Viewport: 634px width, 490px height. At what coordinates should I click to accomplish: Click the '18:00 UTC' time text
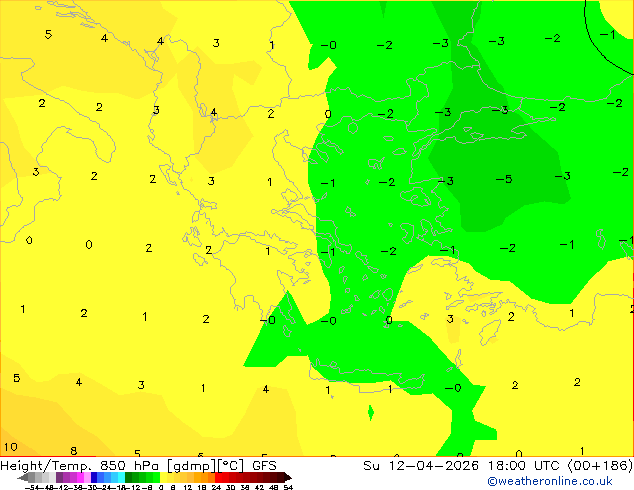pyautogui.click(x=525, y=466)
